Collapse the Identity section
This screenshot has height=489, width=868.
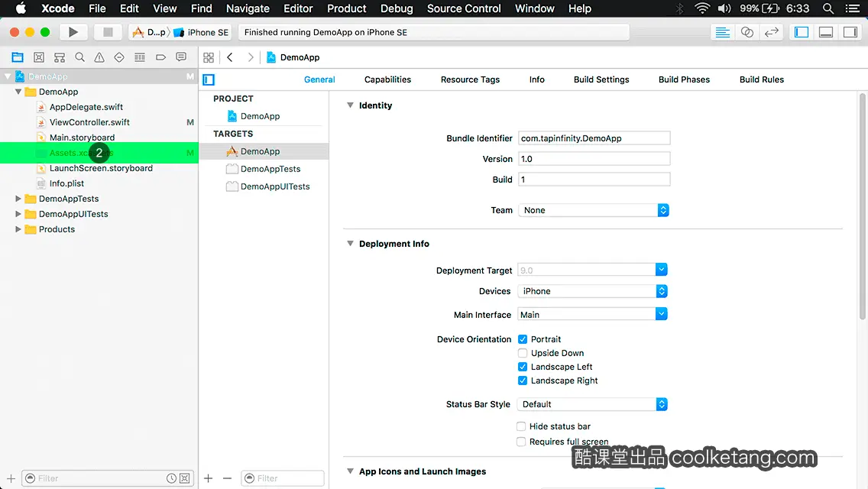point(350,105)
